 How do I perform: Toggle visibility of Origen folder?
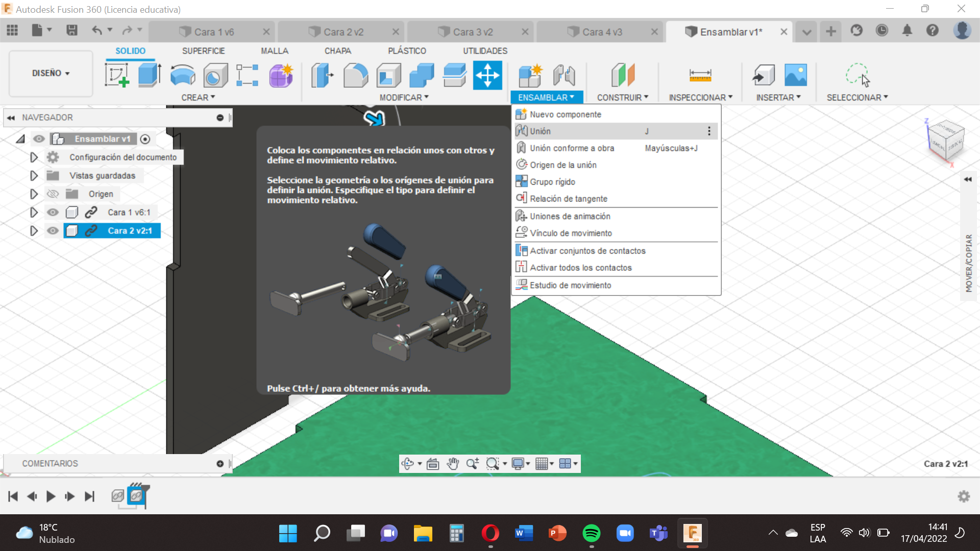[53, 194]
